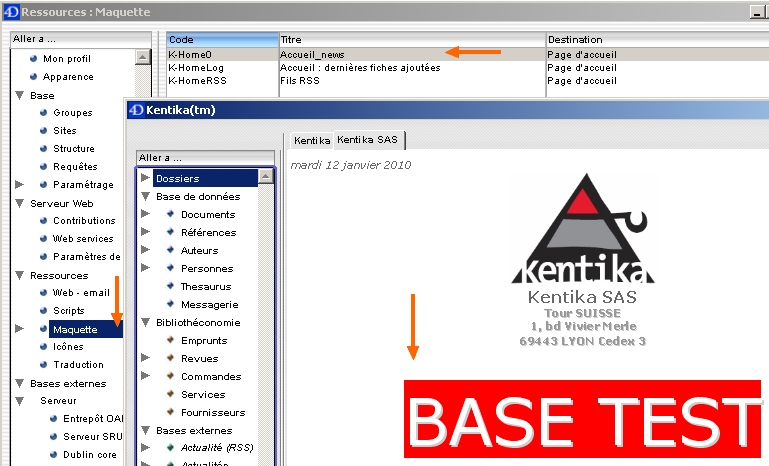Click scroll-up arrow of Kentika navigation list
The height and width of the screenshot is (466, 769).
click(x=265, y=176)
